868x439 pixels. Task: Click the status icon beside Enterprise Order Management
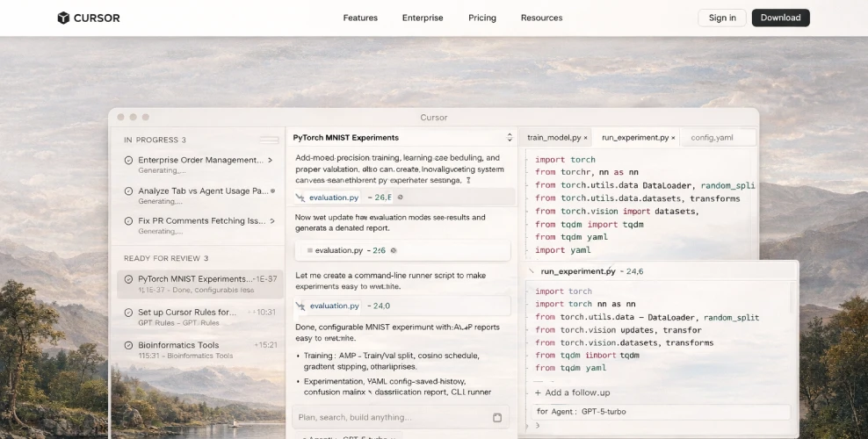[x=129, y=161]
